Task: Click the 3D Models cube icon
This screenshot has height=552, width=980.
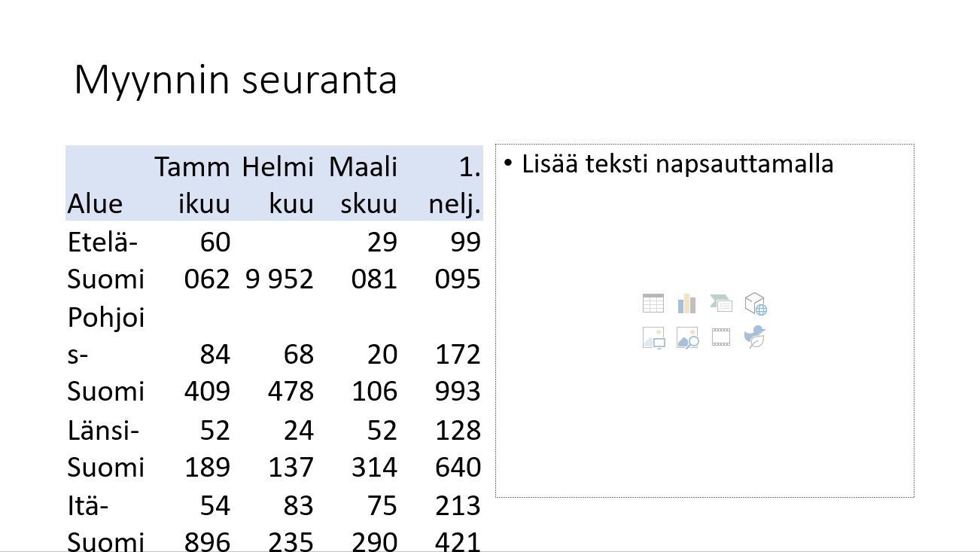Action: click(x=755, y=303)
